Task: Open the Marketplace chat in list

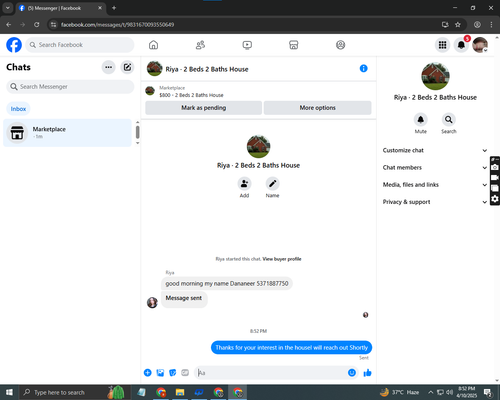Action: coord(67,133)
